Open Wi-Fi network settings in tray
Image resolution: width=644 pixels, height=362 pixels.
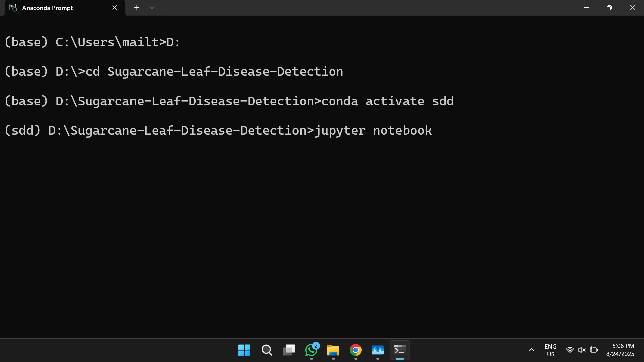point(570,350)
